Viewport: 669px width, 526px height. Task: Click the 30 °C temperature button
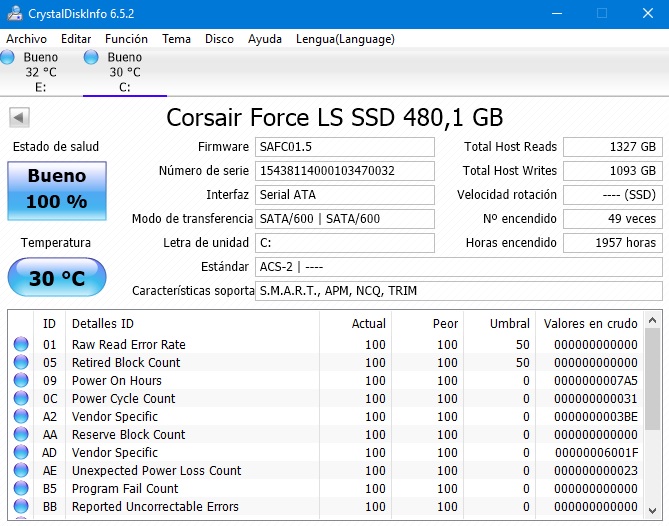(x=56, y=279)
